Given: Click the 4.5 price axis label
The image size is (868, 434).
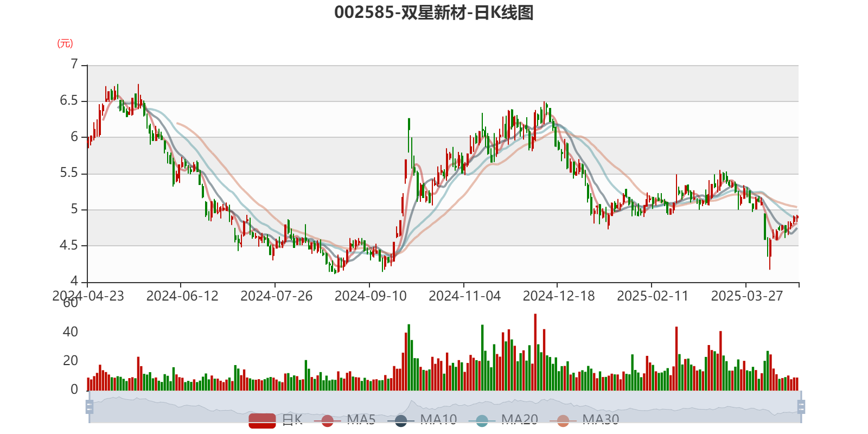Looking at the screenshot, I should pyautogui.click(x=69, y=245).
